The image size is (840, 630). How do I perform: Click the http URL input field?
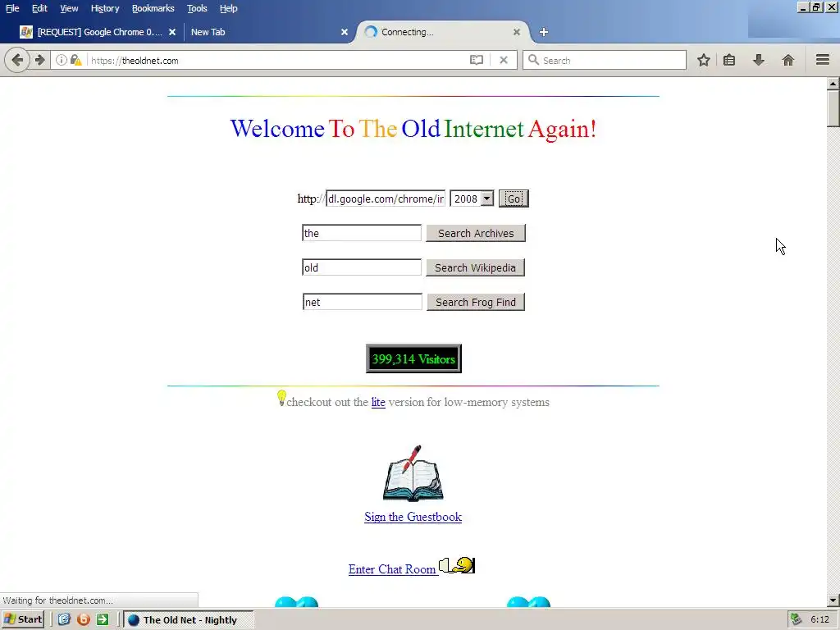[x=386, y=199]
